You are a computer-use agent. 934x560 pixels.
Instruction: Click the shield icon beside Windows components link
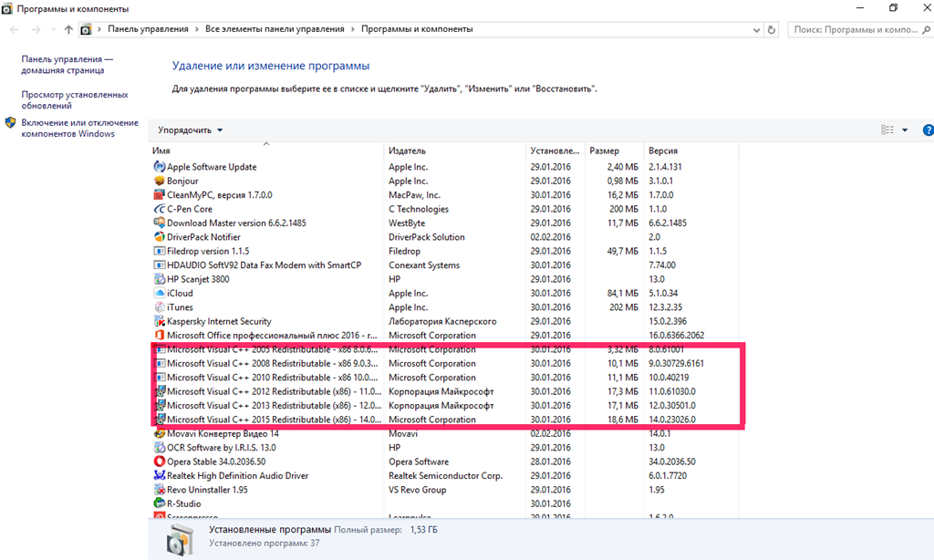coord(10,123)
